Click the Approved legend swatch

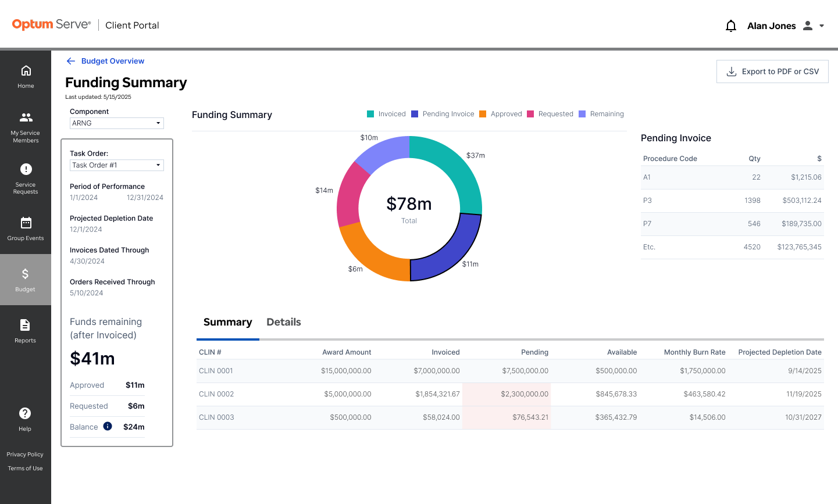(x=483, y=114)
